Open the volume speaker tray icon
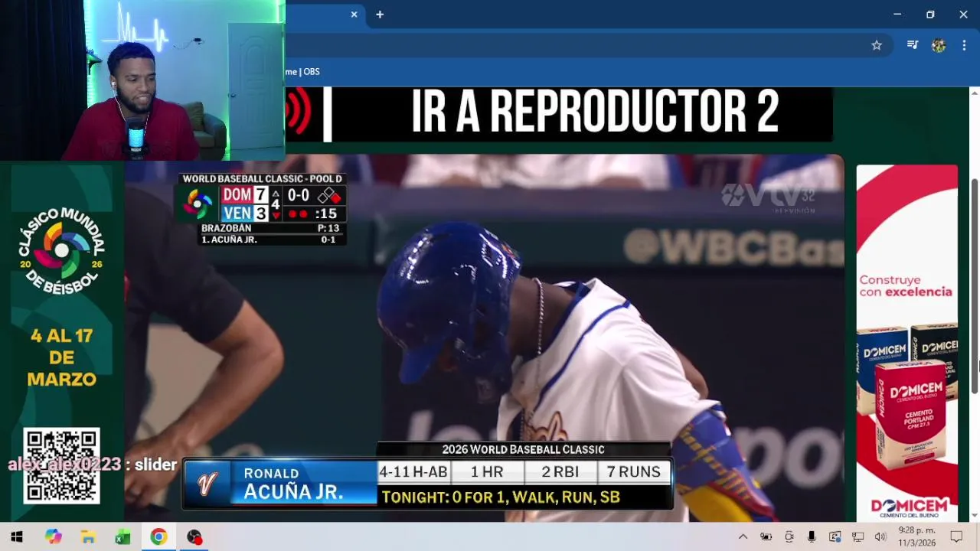Image resolution: width=980 pixels, height=551 pixels. coord(880,536)
